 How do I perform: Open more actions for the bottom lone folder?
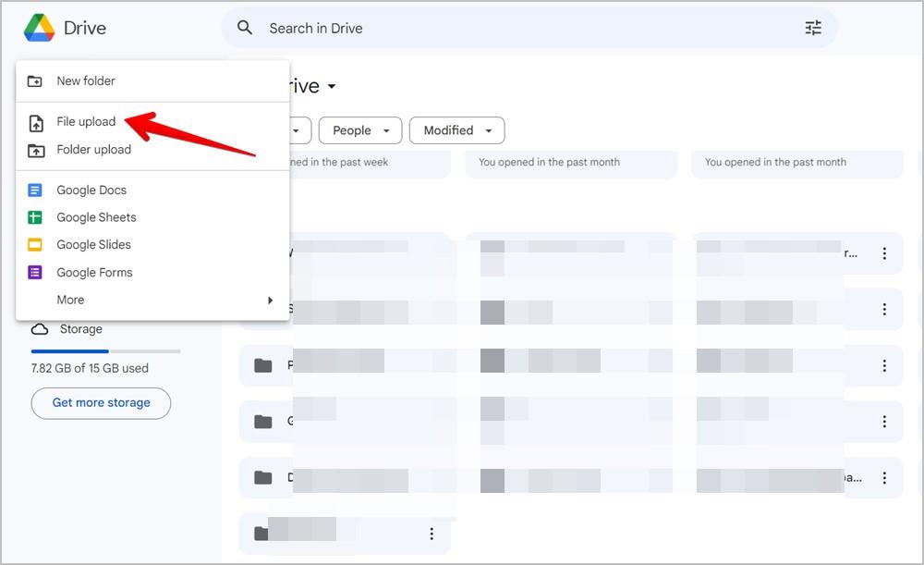coord(432,534)
